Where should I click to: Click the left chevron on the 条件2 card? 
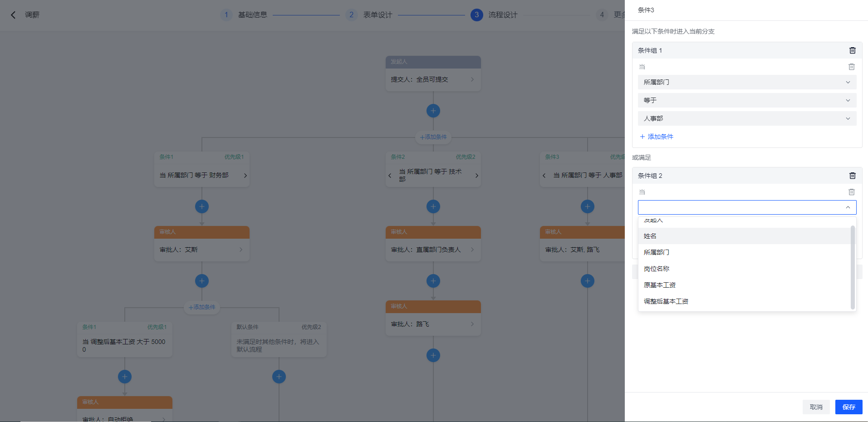click(x=390, y=175)
